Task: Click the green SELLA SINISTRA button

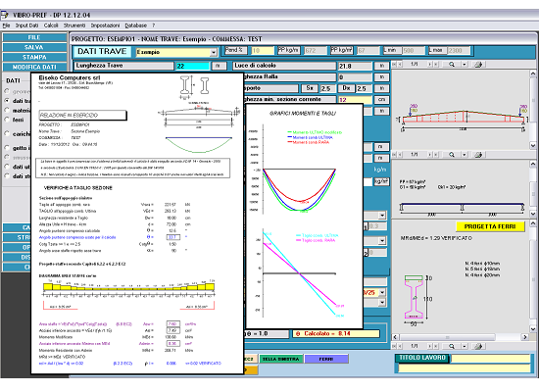Action: (281, 359)
